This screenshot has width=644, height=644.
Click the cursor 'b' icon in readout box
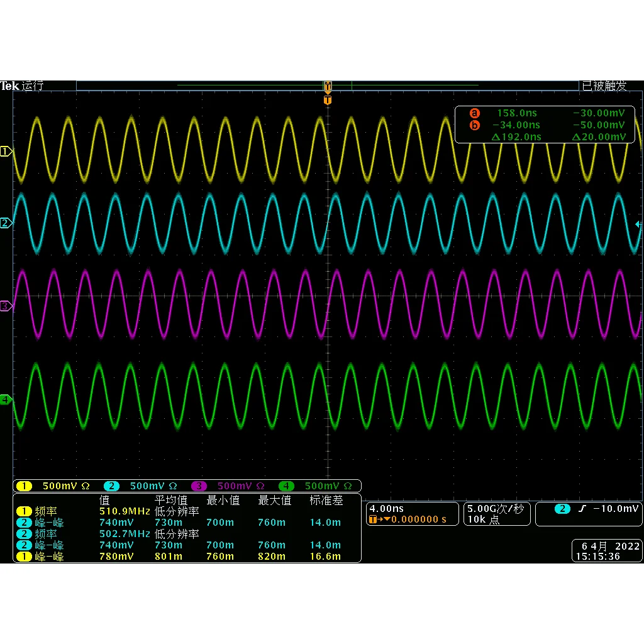[475, 125]
